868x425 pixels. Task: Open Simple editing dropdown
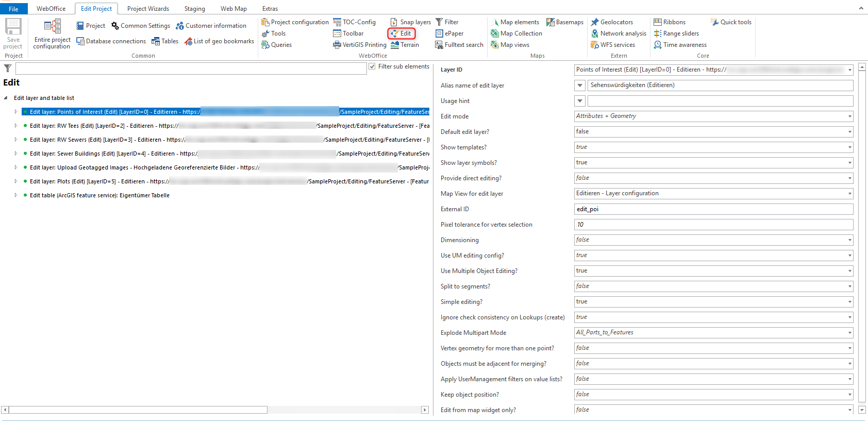pyautogui.click(x=714, y=302)
